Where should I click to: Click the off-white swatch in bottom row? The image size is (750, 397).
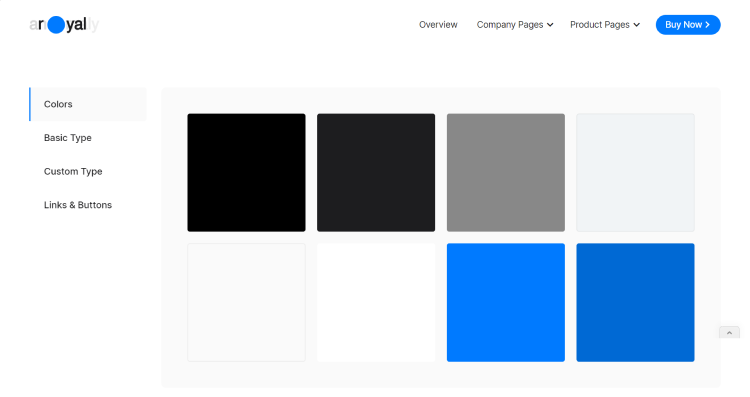pyautogui.click(x=246, y=302)
